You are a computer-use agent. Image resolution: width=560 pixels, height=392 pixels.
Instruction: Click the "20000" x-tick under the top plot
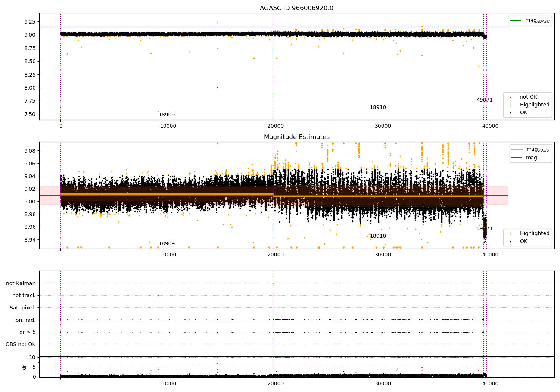click(276, 126)
